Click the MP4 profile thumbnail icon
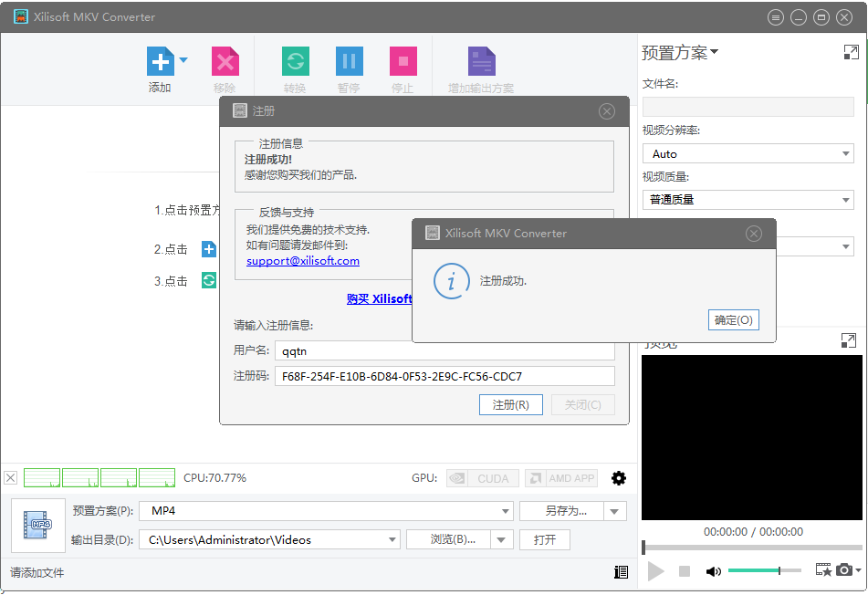Screen dimensions: 868x595 (x=38, y=526)
